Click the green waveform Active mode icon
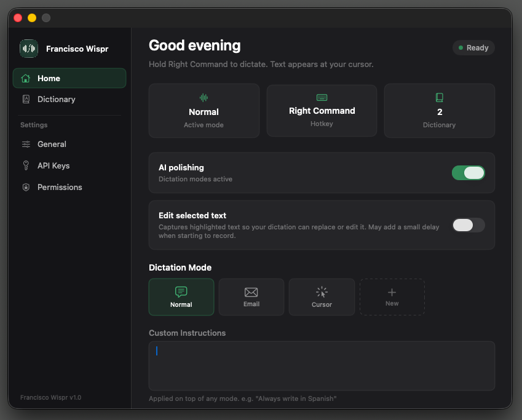The width and height of the screenshot is (522, 420). 204,97
